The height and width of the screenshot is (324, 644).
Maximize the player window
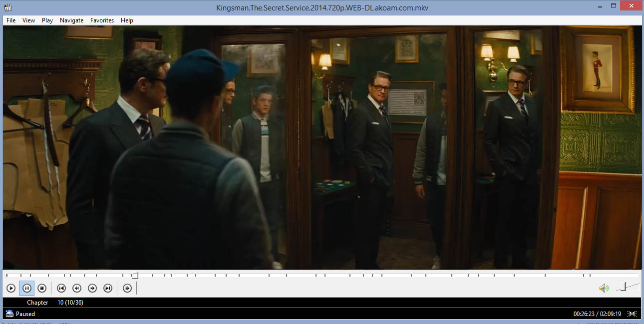[614, 6]
